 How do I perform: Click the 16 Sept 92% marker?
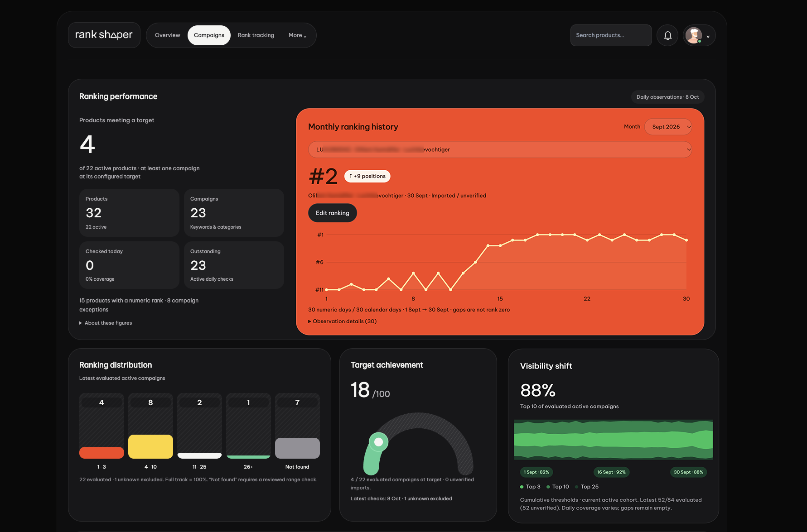pyautogui.click(x=611, y=472)
